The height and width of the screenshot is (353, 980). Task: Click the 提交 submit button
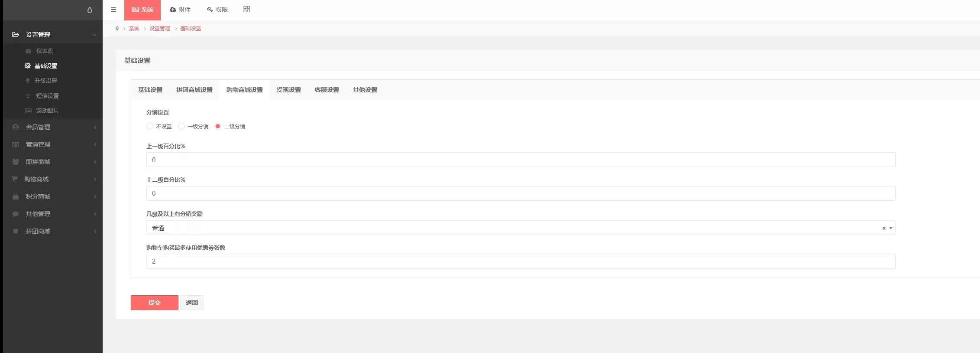tap(154, 303)
